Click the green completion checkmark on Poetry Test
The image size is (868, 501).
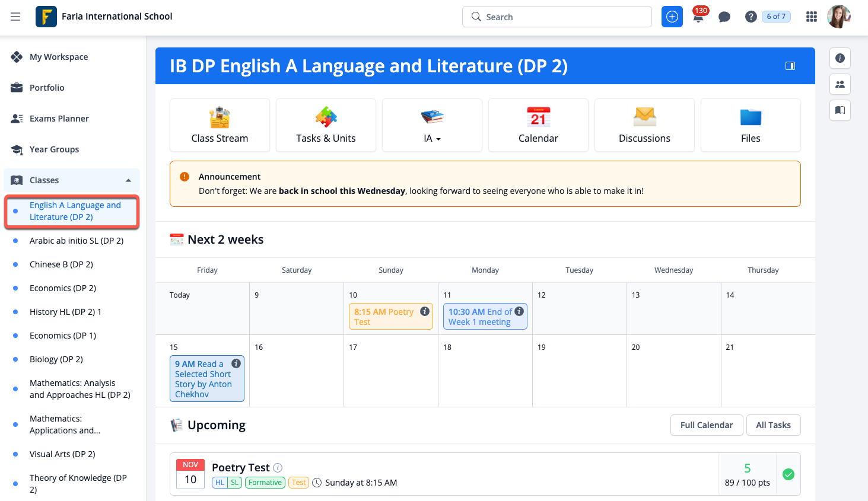click(x=788, y=474)
